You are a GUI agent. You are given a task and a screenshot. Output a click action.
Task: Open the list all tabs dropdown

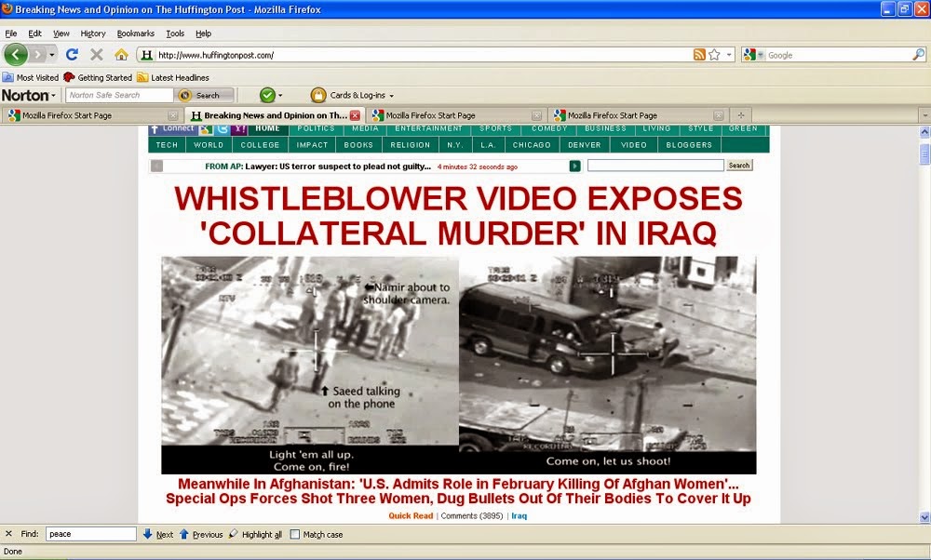click(924, 115)
